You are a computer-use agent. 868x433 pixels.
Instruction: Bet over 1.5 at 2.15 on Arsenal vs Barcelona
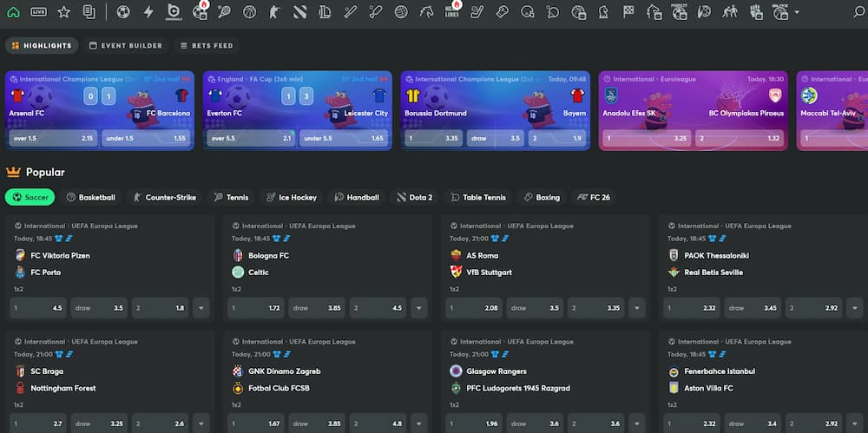(53, 139)
